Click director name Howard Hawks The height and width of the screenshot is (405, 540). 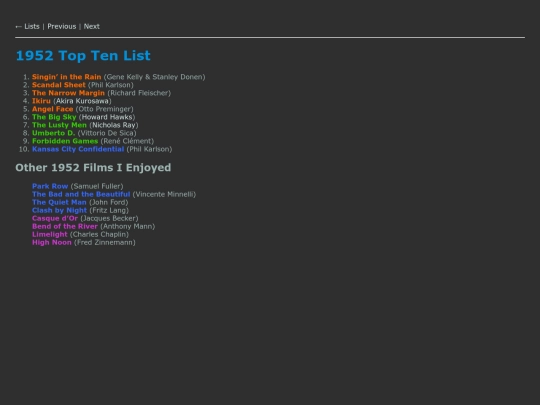coord(107,117)
